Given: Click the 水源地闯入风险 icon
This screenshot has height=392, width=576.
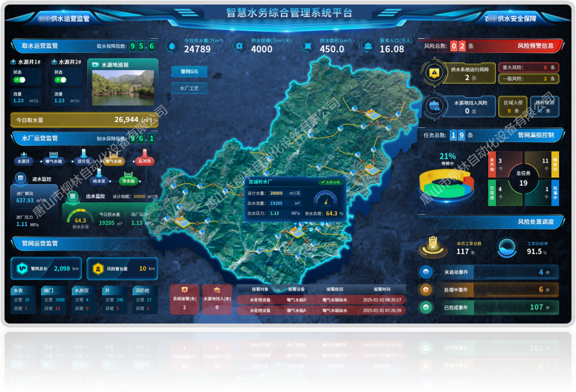Looking at the screenshot, I should pos(435,106).
